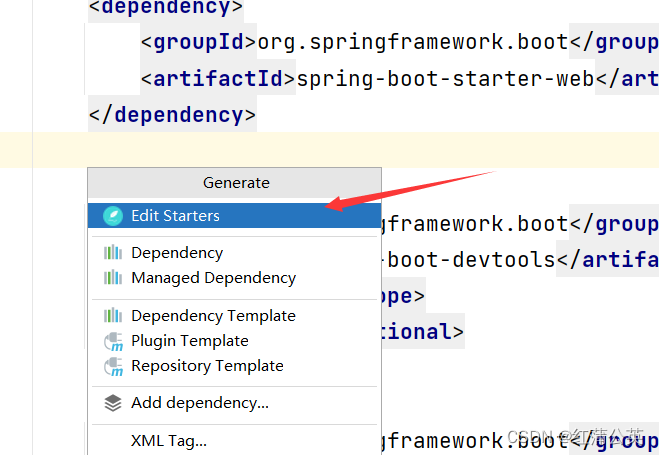Click org.springframework.boot groupId value in first dependency
Image resolution: width=659 pixels, height=455 pixels.
[413, 42]
